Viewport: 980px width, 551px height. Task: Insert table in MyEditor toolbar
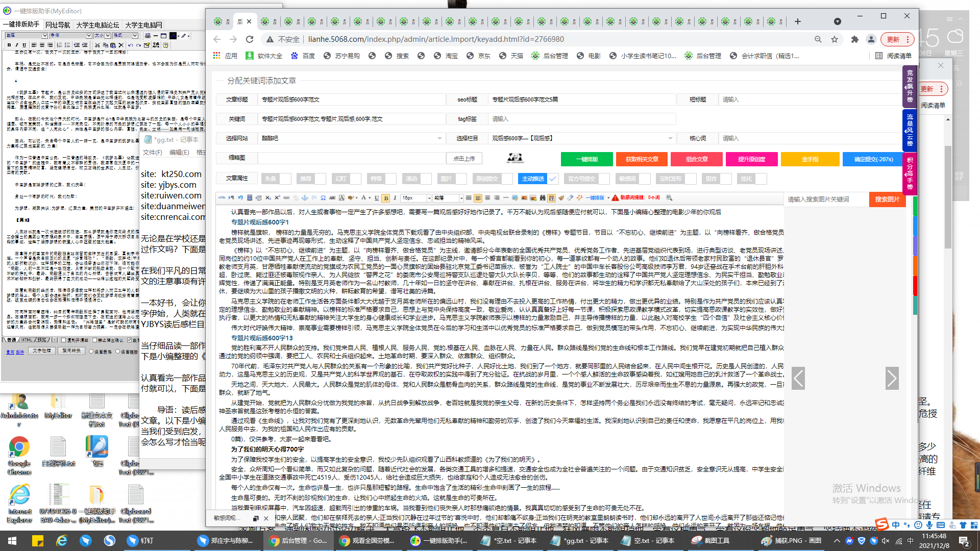coord(163,36)
